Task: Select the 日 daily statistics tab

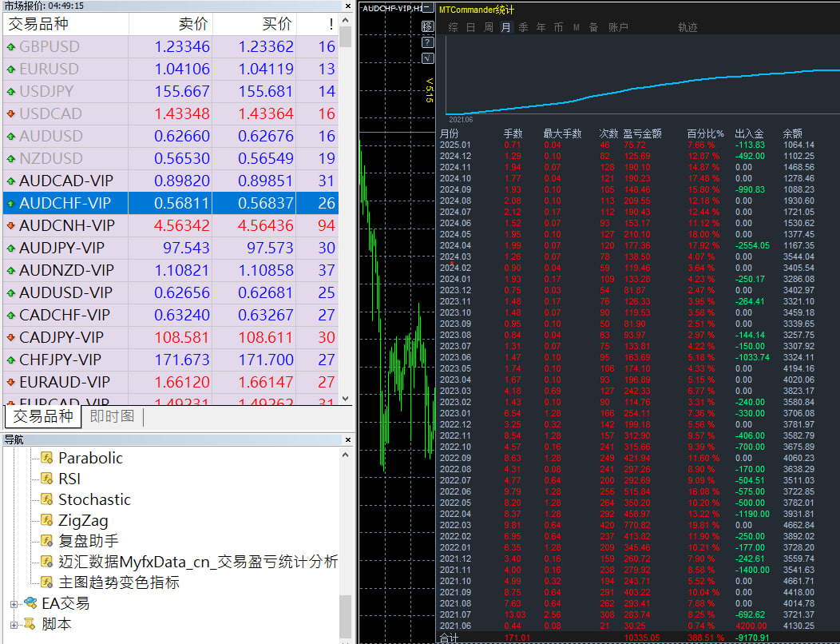Action: 470,27
